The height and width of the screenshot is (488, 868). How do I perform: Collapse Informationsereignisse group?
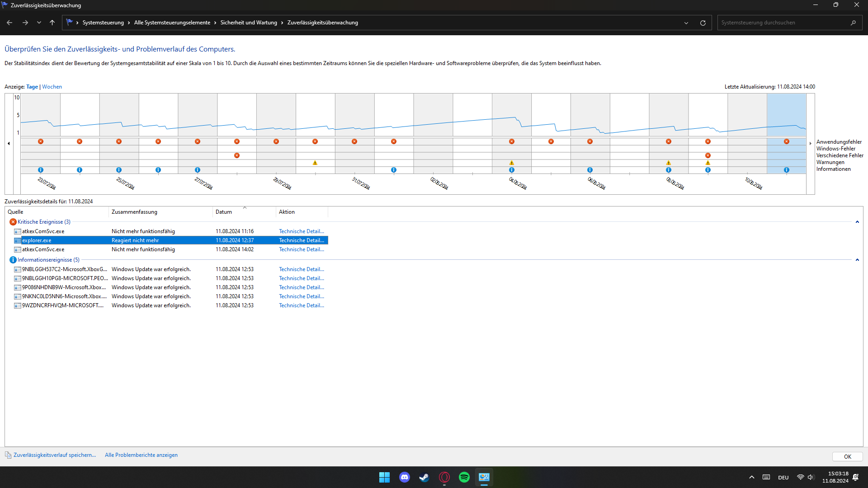(x=857, y=260)
